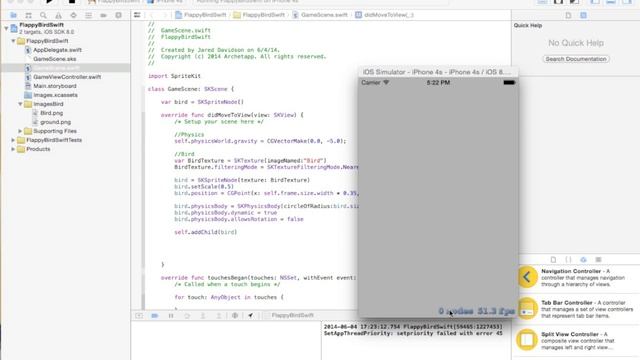The width and height of the screenshot is (640, 360).
Task: Select ground.png image file
Action: [x=56, y=122]
